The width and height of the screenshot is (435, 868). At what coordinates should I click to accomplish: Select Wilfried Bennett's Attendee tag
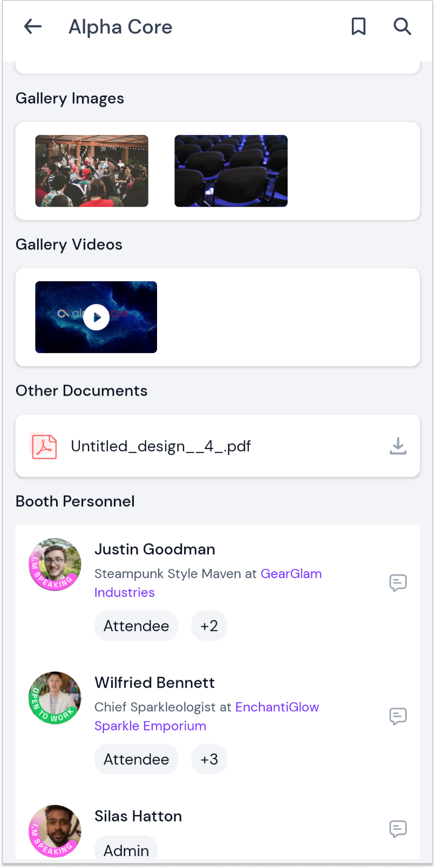pyautogui.click(x=136, y=759)
